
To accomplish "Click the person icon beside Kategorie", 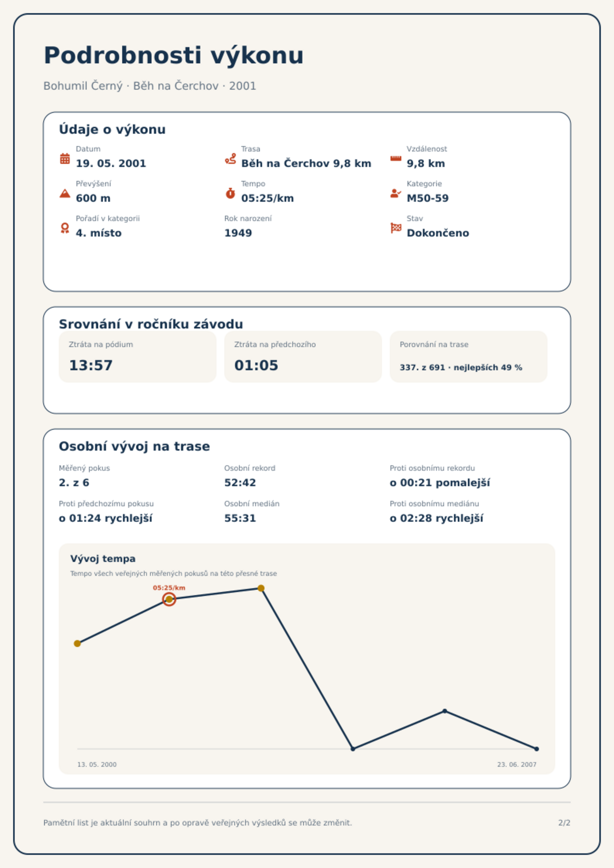I will point(396,193).
